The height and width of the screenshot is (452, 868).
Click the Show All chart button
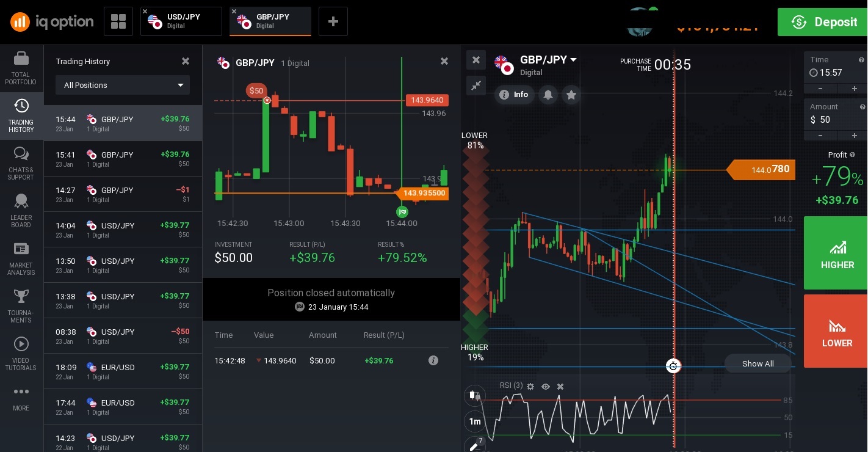tap(758, 363)
